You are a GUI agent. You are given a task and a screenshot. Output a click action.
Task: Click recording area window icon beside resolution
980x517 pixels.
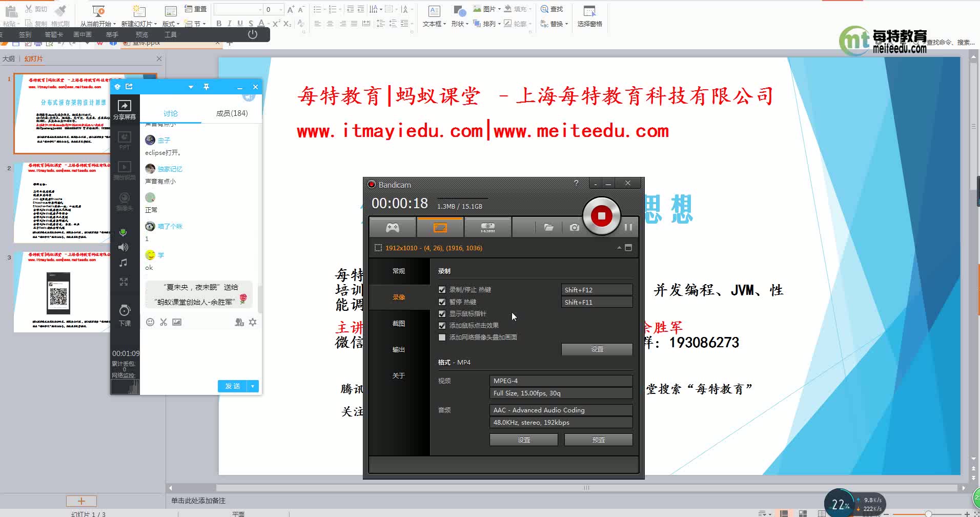pyautogui.click(x=628, y=248)
